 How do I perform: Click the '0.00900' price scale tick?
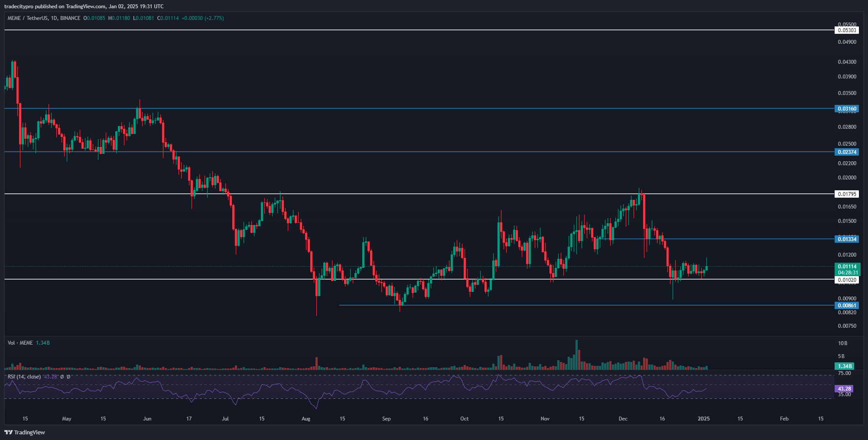coord(847,299)
